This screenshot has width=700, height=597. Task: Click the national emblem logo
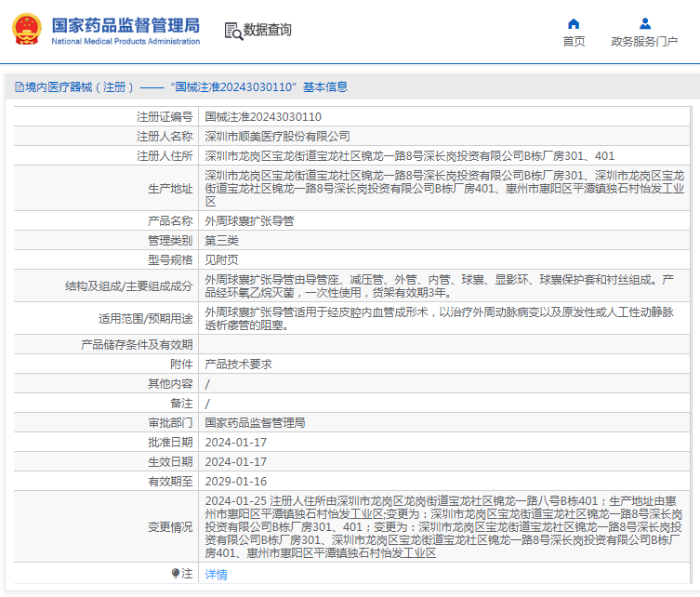pos(27,30)
